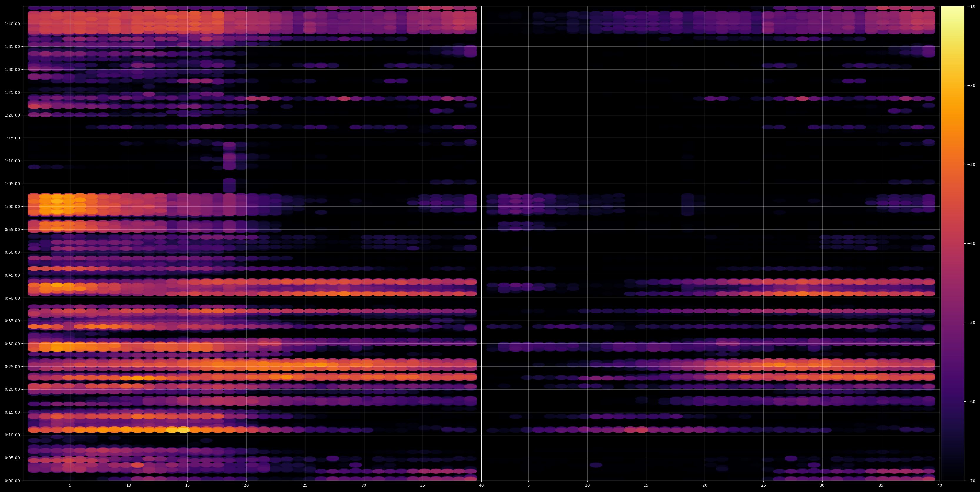Select the 0:20:00 y-axis time label
Screen dimensions: 980x492
(12, 389)
